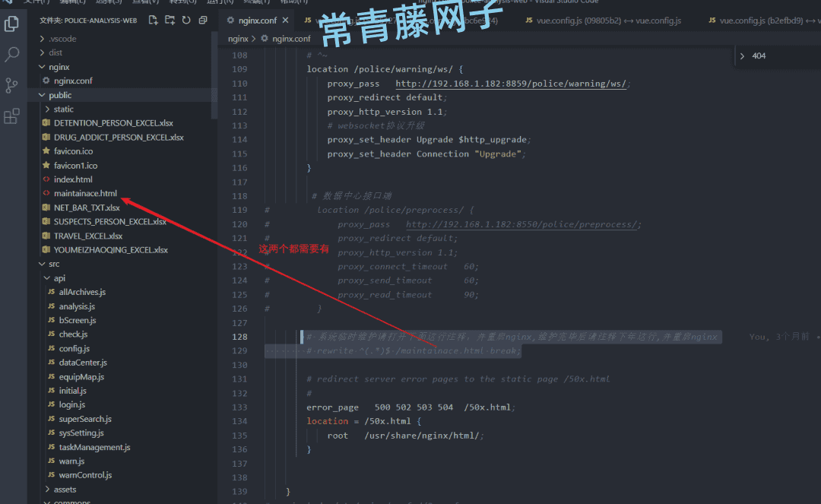Follow the commented 192.168.1.182:8550 preprocess URL
The image size is (821, 504).
click(x=521, y=224)
